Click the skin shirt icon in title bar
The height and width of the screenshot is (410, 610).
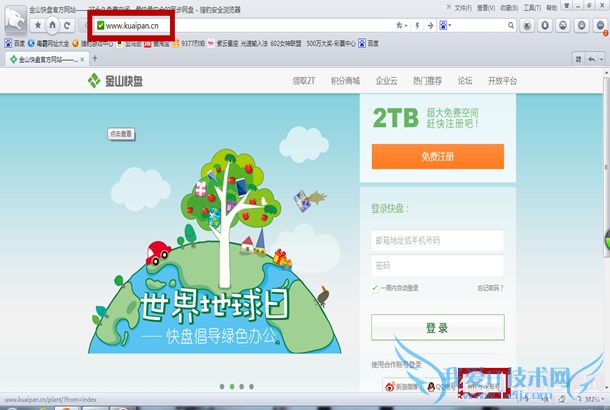click(566, 6)
